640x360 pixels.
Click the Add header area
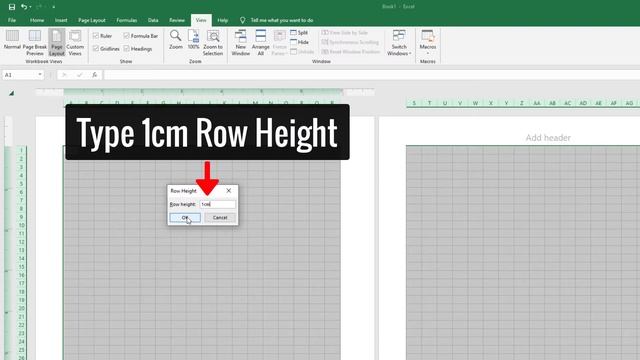(548, 138)
